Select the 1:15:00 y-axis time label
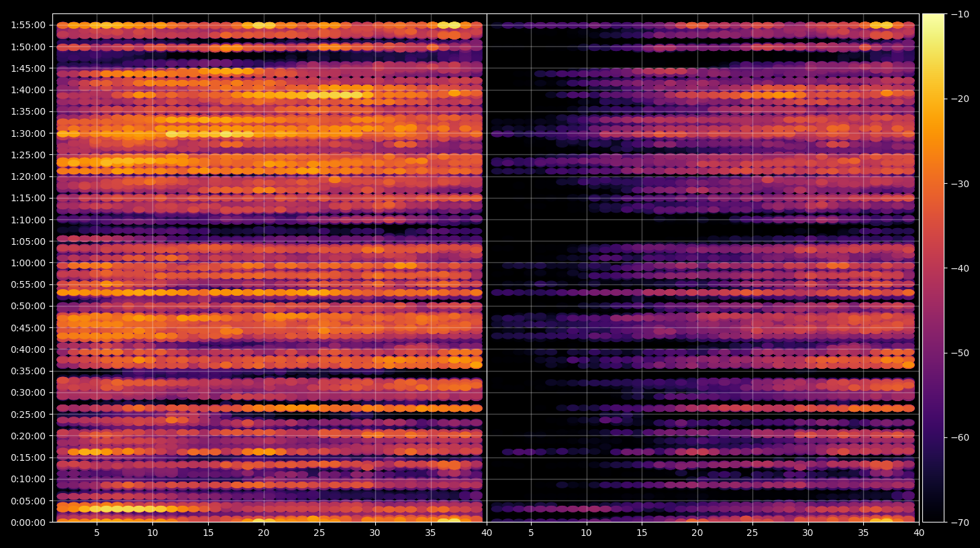The width and height of the screenshot is (980, 548). point(28,198)
